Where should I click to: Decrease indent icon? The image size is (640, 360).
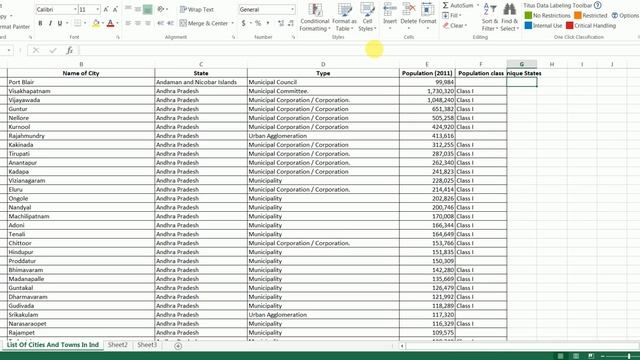pos(161,23)
